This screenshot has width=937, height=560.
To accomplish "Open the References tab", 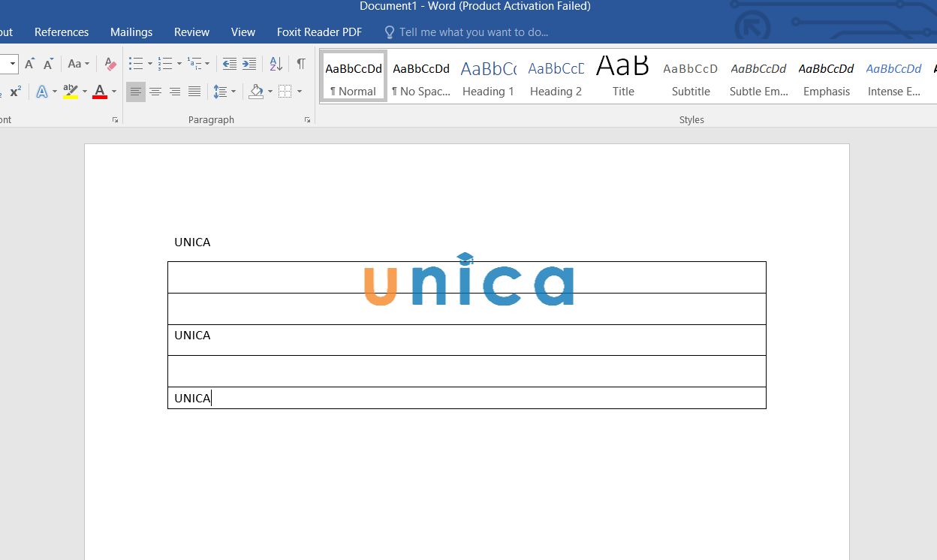I will 62,32.
